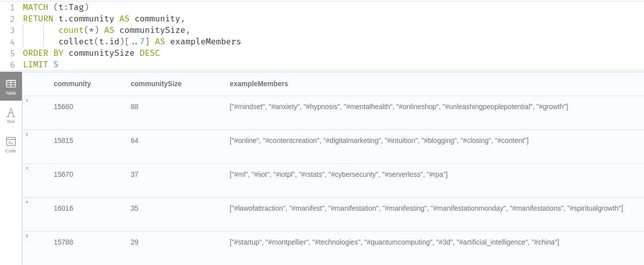Select community value 15660
Viewport: 644px width, 265px height.
click(63, 107)
